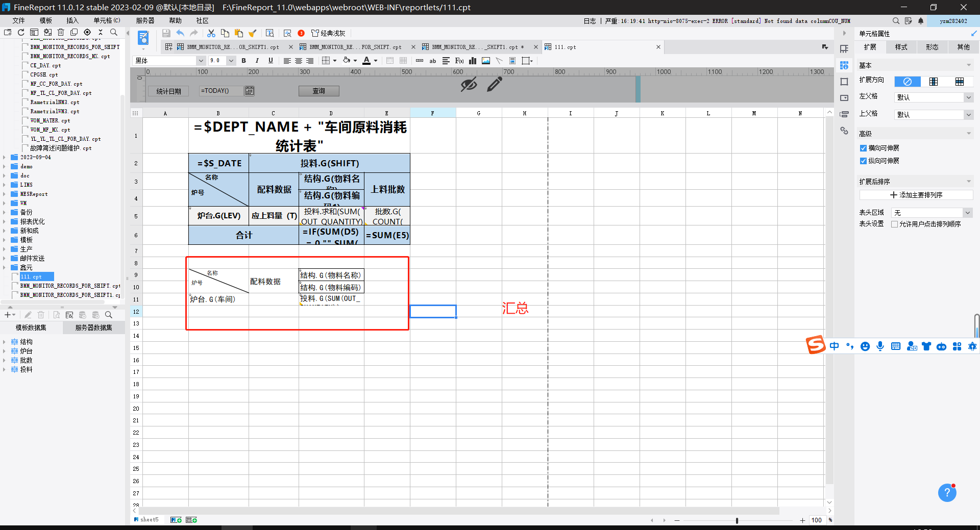Locate the current template with the target icon
Image resolution: width=980 pixels, height=530 pixels.
coord(87,32)
